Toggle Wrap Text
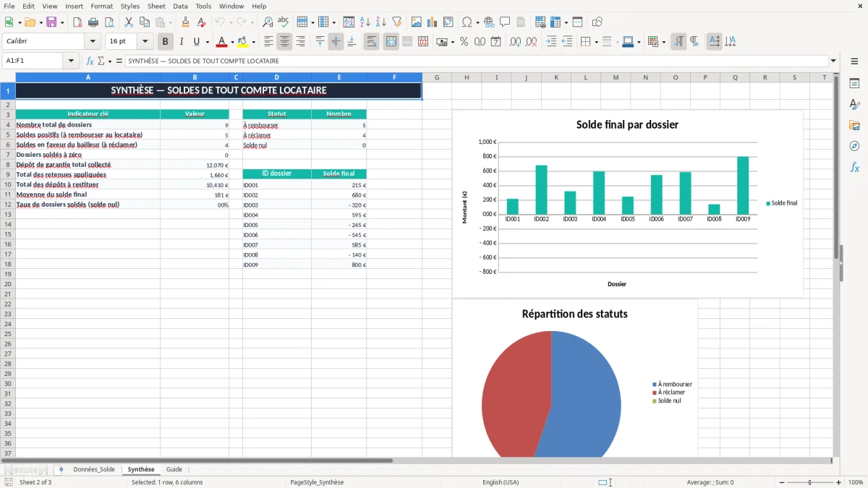Viewport: 868px width, 488px height. click(x=371, y=42)
